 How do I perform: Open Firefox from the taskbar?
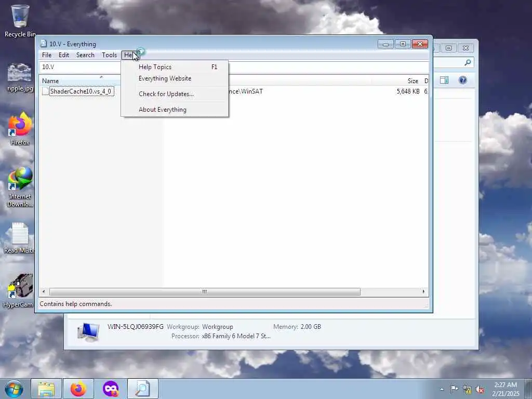click(78, 389)
